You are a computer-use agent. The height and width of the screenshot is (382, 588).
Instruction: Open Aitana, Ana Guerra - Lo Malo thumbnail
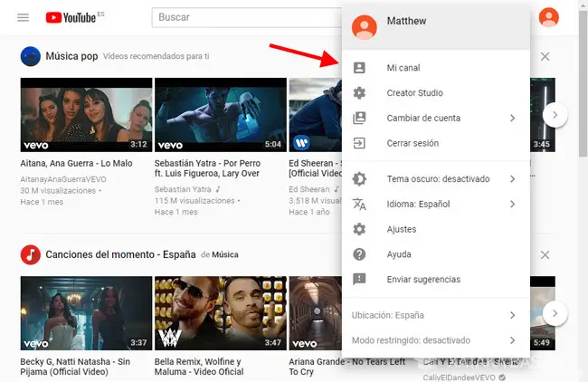[x=86, y=115]
